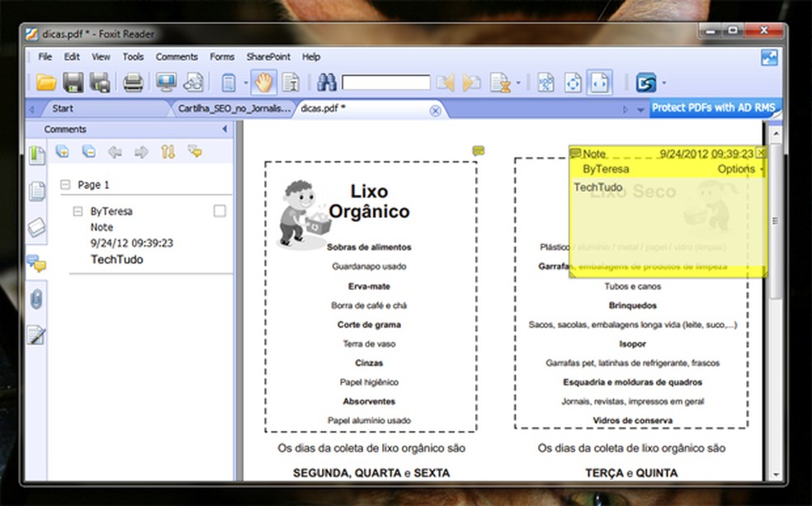Open a PDF file

(x=47, y=83)
